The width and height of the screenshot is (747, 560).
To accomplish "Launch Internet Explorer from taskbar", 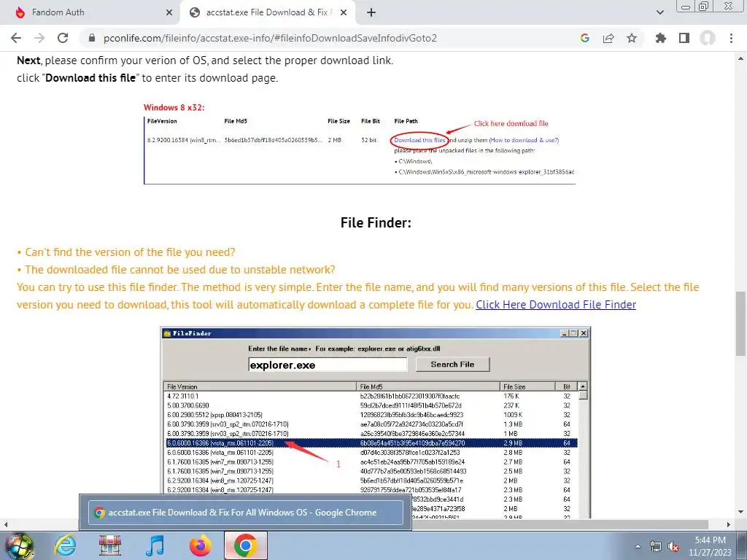I will (x=66, y=545).
